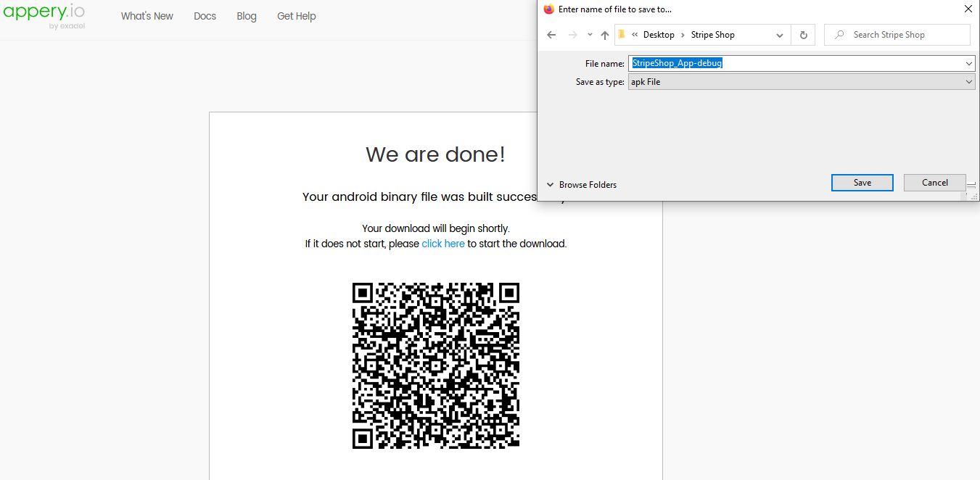Go back in the save dialog
Image resolution: width=980 pixels, height=480 pixels.
[x=551, y=35]
